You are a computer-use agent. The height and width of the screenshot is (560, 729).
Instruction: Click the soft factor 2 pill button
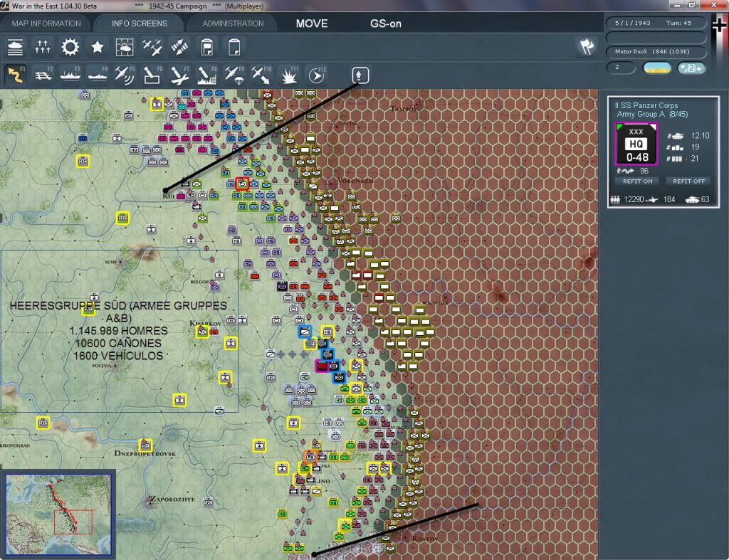(x=691, y=68)
